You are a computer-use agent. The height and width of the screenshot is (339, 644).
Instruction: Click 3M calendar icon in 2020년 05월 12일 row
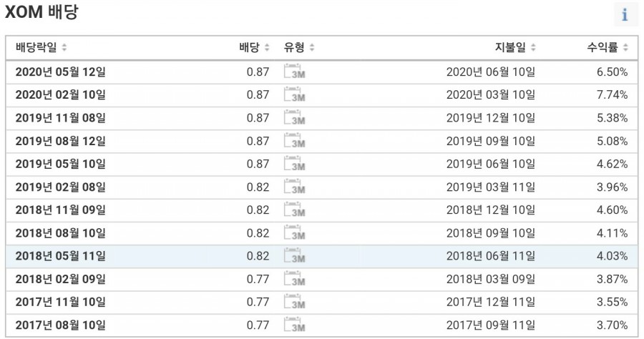[295, 72]
